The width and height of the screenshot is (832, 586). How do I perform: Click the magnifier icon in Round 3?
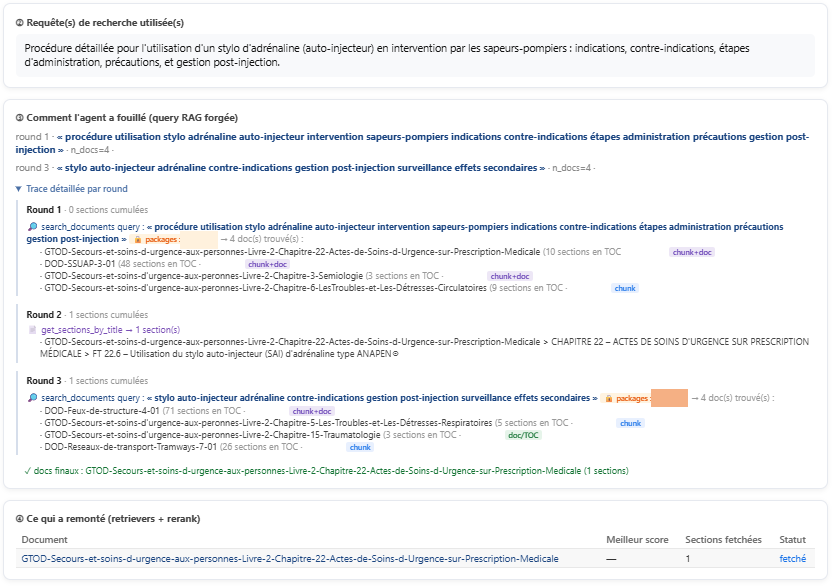click(32, 398)
